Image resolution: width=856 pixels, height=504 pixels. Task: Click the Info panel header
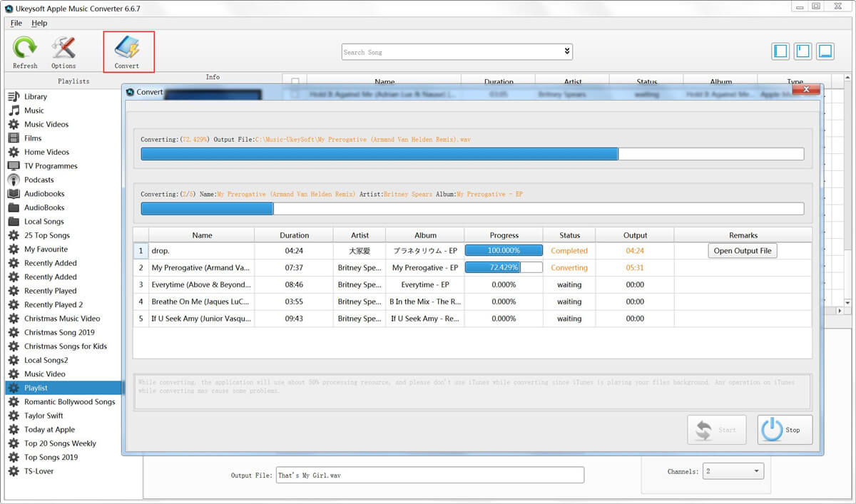[213, 77]
